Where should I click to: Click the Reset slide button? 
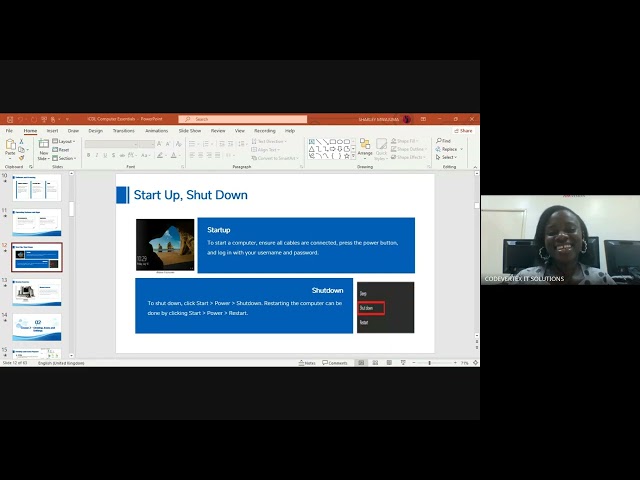61,150
